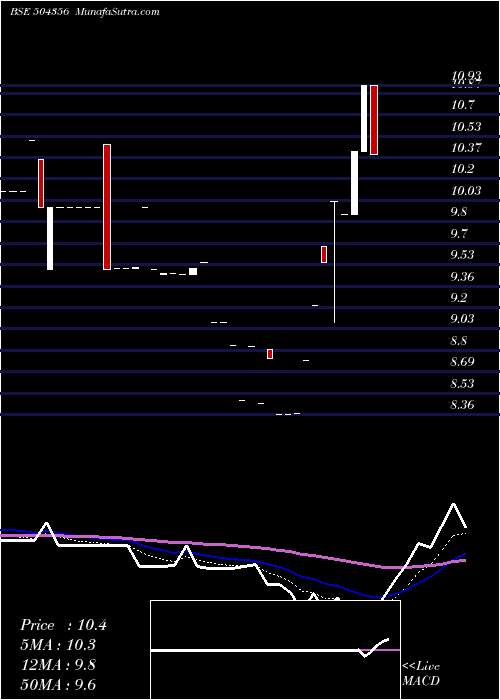Click the <<Live MACD label

pos(421,673)
